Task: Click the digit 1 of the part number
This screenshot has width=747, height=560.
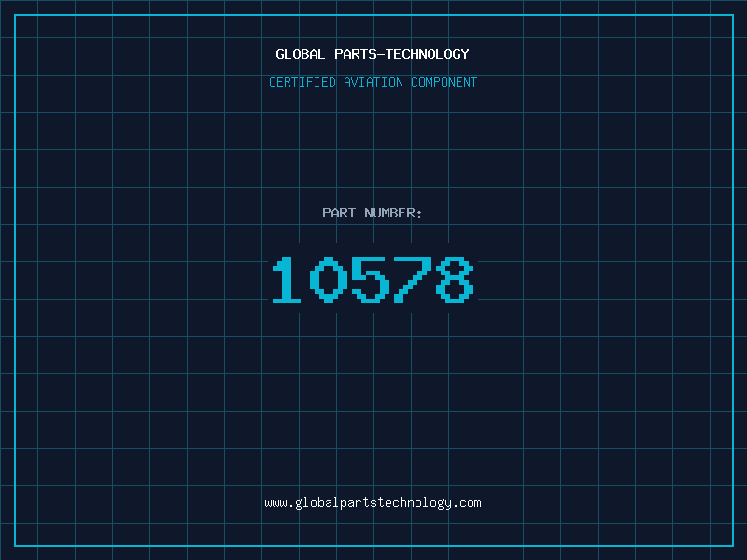Action: 287,279
